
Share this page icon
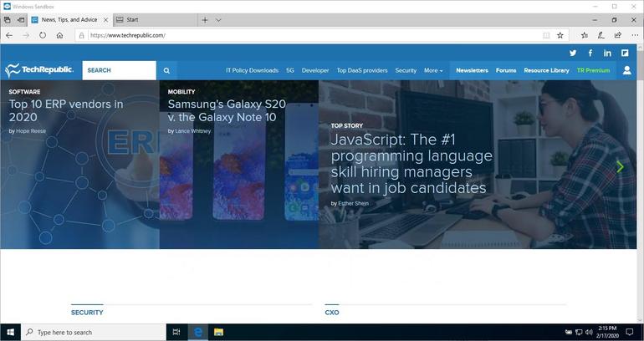(618, 35)
